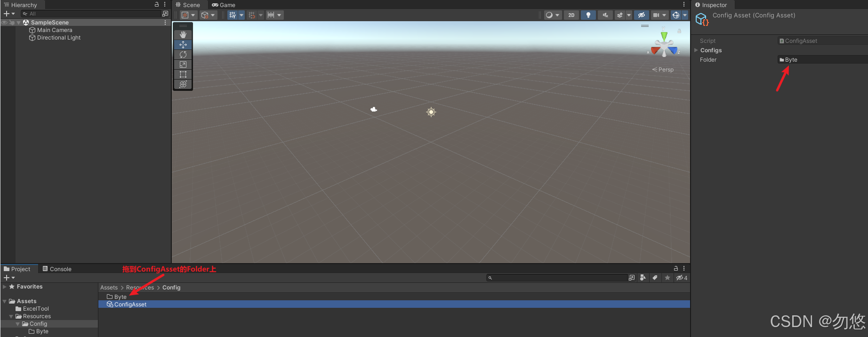Click the scene camera settings icon
This screenshot has height=337, width=868.
point(656,15)
